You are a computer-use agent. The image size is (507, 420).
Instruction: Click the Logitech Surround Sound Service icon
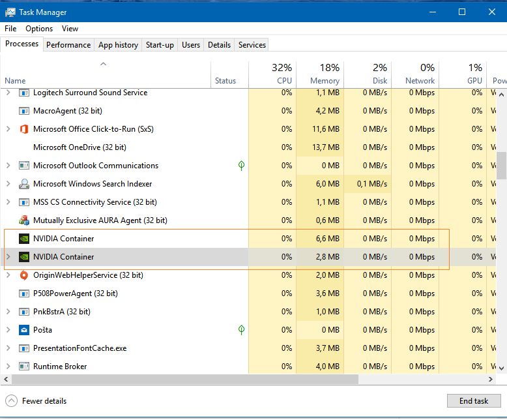pos(24,93)
